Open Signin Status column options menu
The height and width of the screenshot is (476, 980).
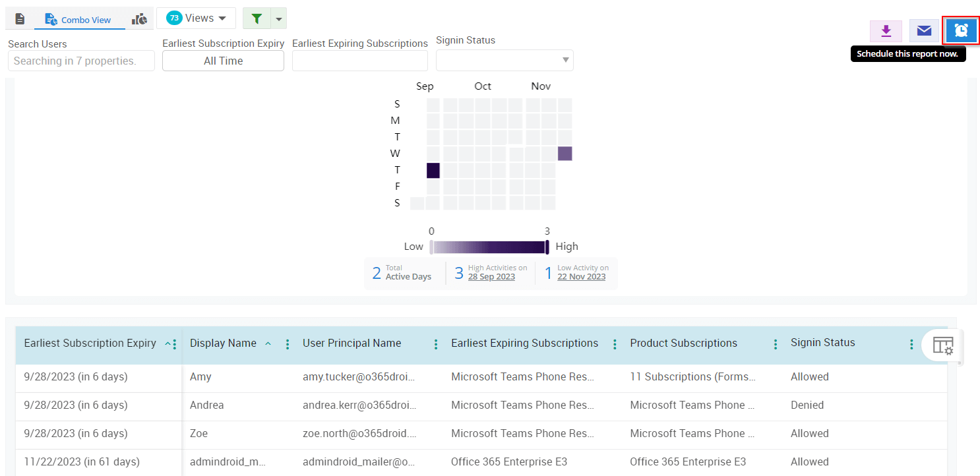coord(911,344)
